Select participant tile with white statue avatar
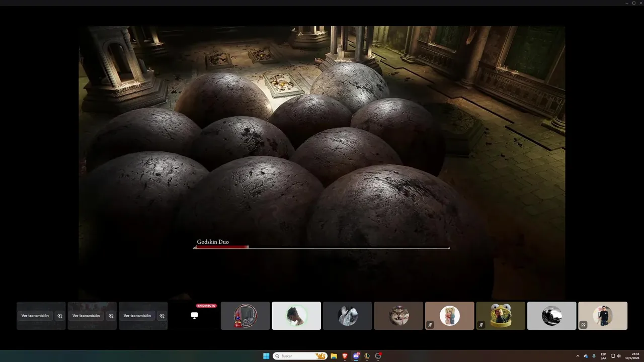644x362 pixels. [x=348, y=316]
